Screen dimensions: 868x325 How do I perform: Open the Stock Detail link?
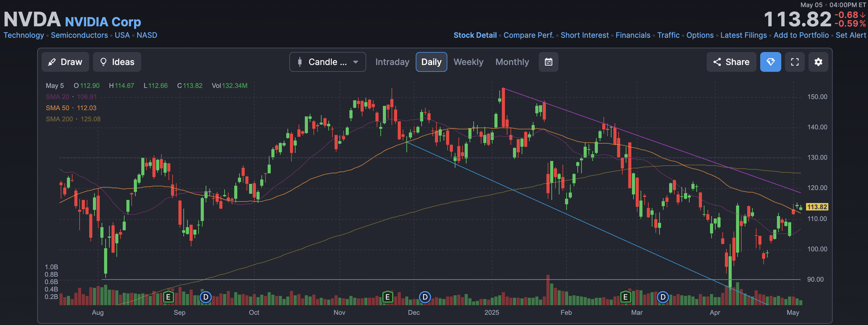(x=475, y=35)
